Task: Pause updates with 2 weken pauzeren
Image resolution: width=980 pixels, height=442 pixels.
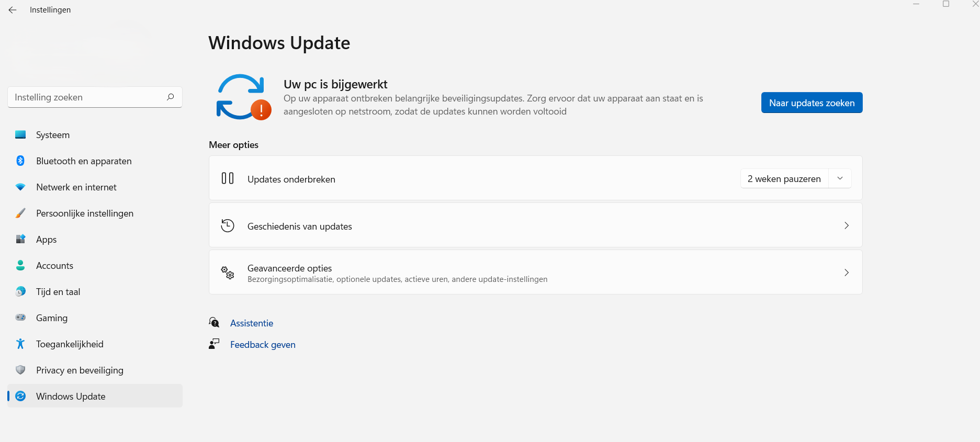Action: click(784, 179)
